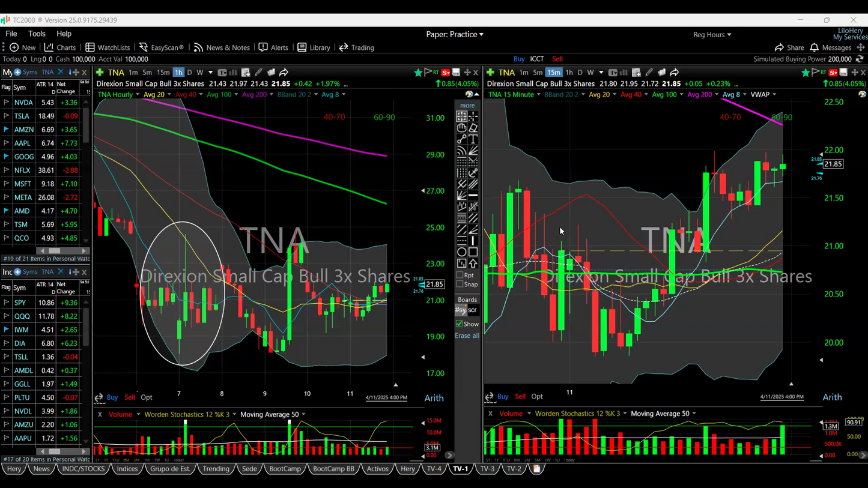Image resolution: width=868 pixels, height=488 pixels.
Task: Enable the Snap checkbox
Action: click(460, 285)
